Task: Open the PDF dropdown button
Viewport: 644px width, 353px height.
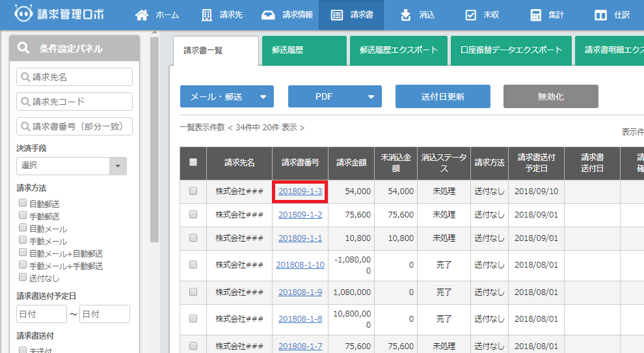Action: [x=334, y=96]
